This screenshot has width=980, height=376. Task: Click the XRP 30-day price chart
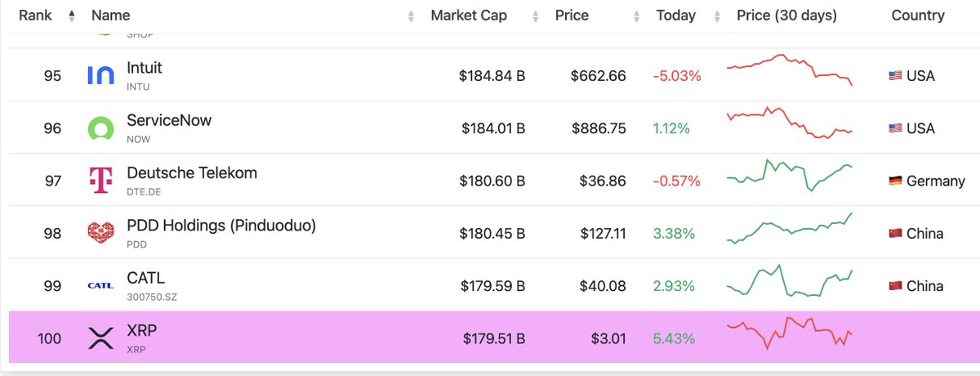(789, 333)
